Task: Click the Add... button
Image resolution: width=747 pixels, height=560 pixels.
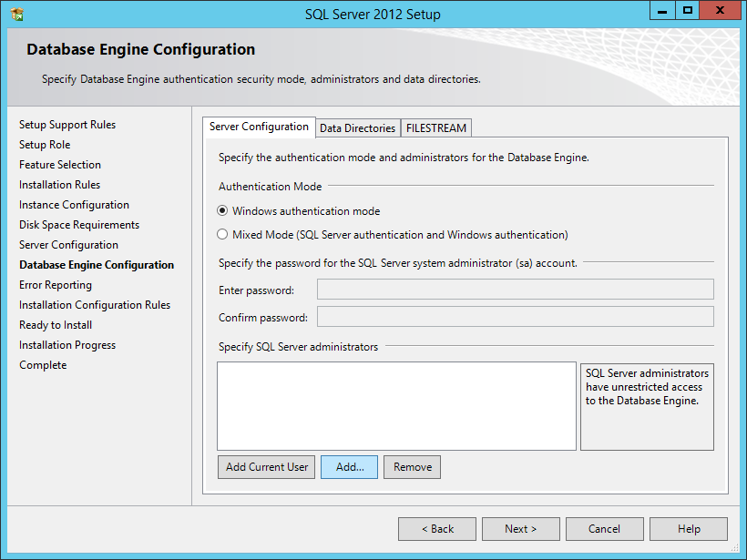Action: pos(349,467)
